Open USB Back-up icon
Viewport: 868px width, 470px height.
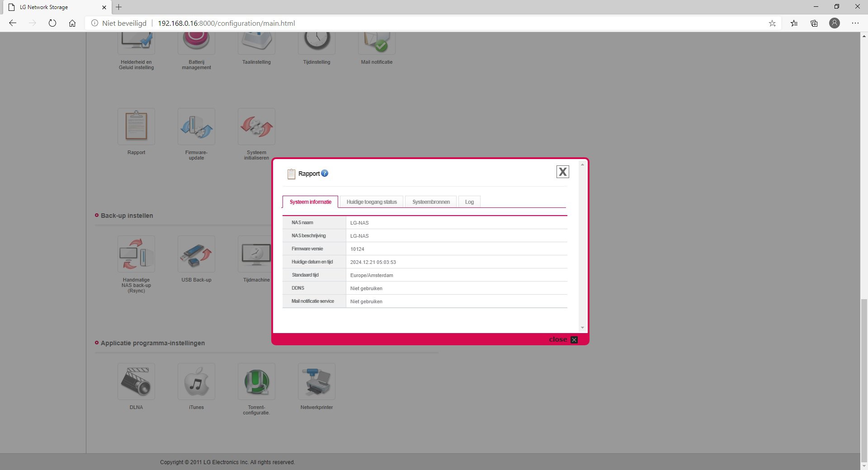(x=196, y=254)
